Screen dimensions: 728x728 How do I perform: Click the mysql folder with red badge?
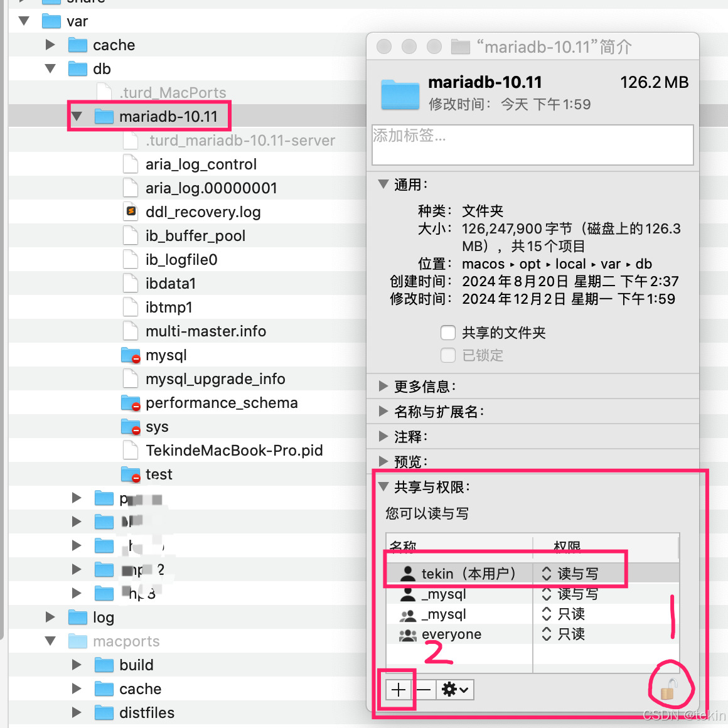point(130,355)
